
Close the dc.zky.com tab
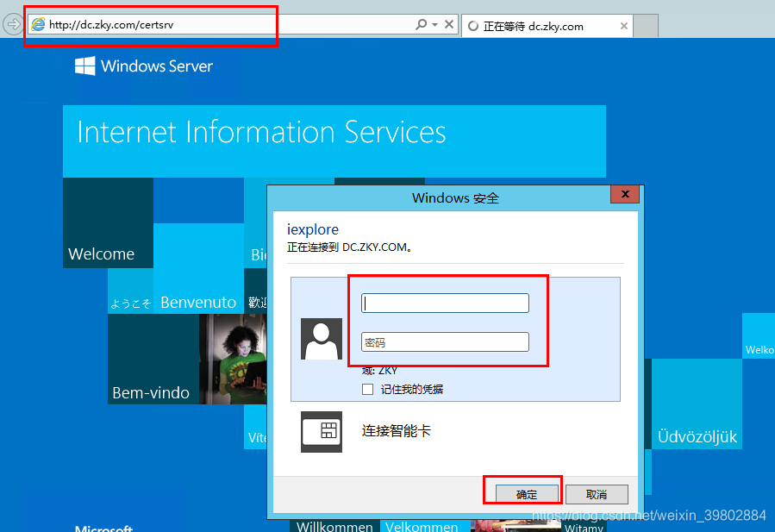coord(624,26)
